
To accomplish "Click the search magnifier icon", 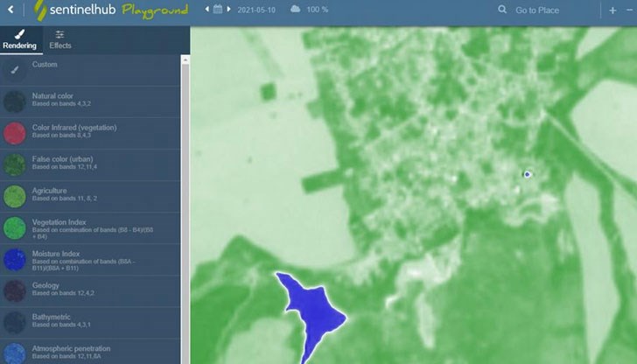I will coord(502,10).
